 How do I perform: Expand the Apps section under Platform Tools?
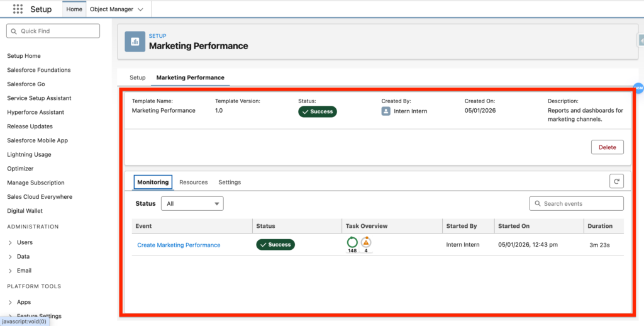[10, 302]
